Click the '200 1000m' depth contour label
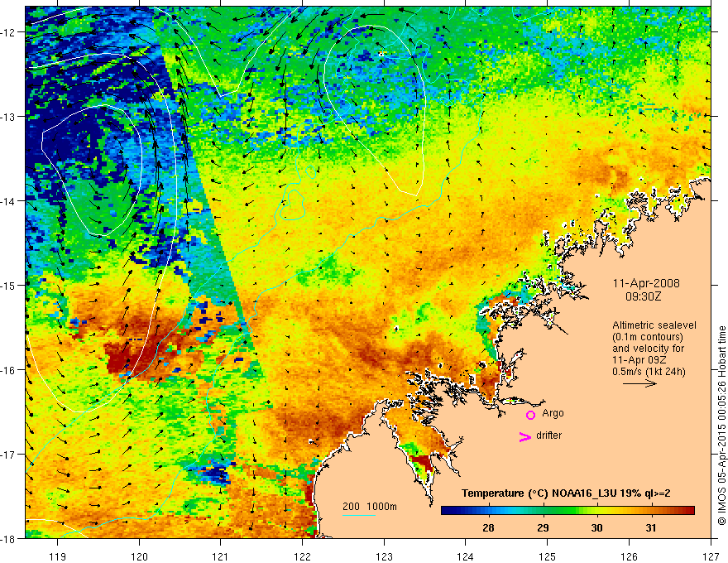728x563 pixels. click(x=370, y=507)
